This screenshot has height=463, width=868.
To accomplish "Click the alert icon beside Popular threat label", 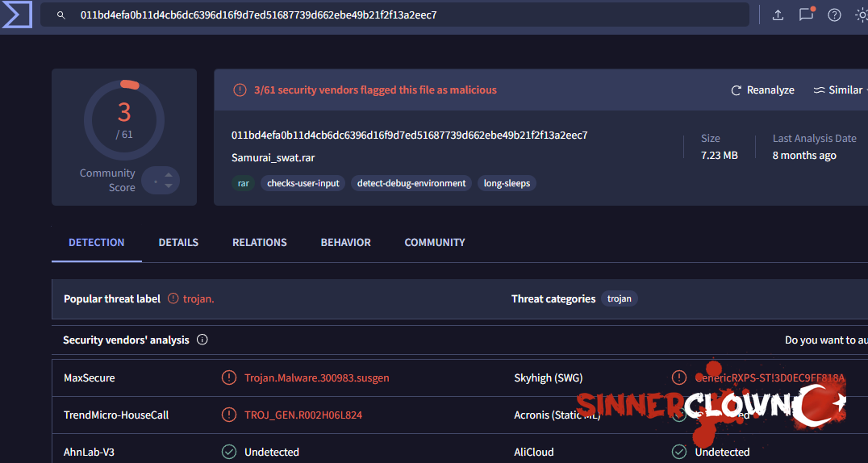I will click(173, 298).
